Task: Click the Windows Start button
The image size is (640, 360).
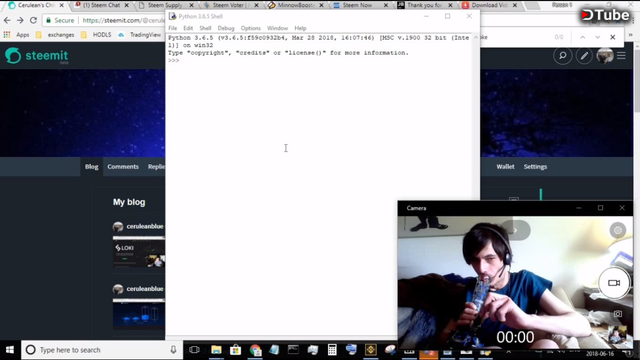Action: point(9,350)
